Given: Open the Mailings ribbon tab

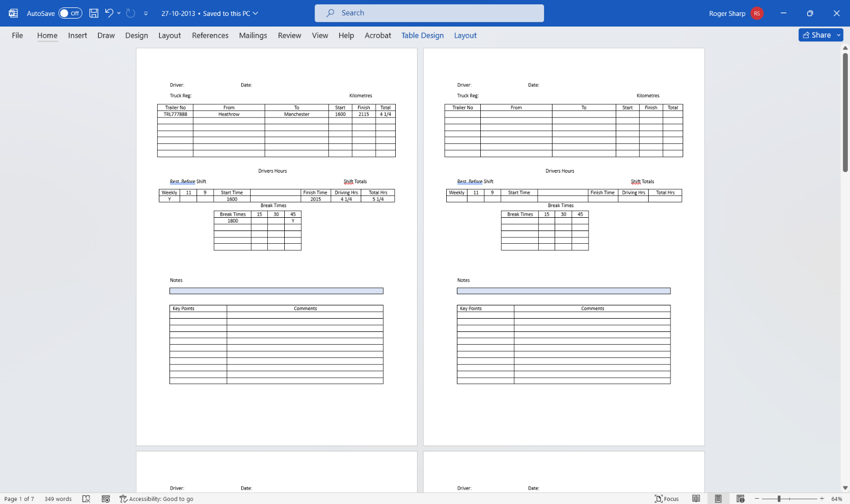Looking at the screenshot, I should tap(252, 35).
